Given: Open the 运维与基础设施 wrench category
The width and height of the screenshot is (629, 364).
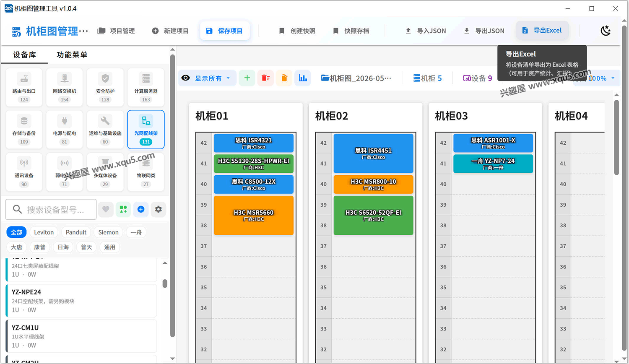Looking at the screenshot, I should tap(105, 130).
